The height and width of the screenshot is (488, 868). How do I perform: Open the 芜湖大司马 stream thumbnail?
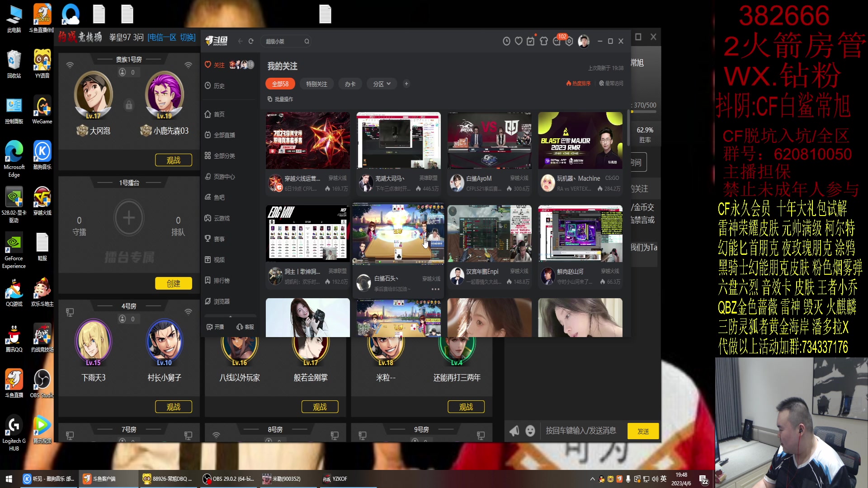click(398, 141)
